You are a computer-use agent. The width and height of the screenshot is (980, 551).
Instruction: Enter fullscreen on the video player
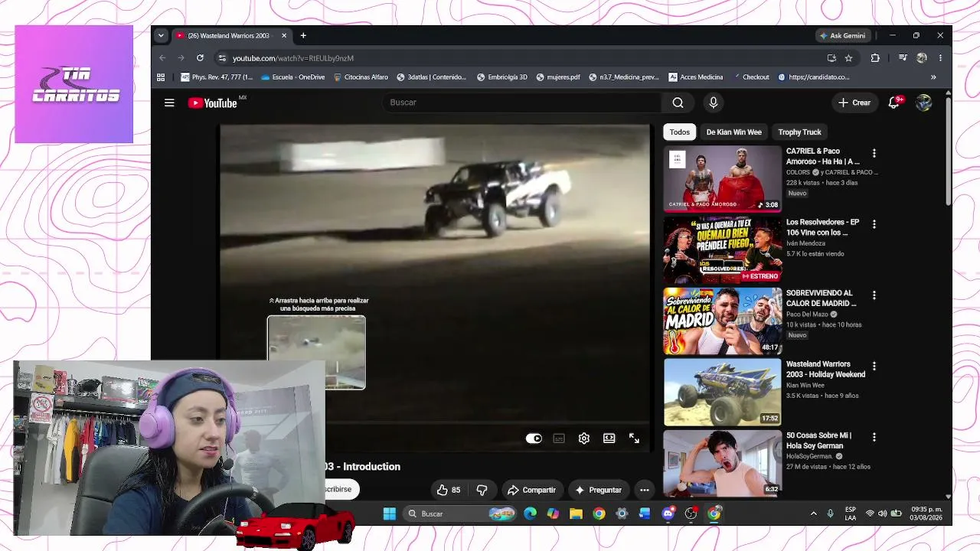(634, 439)
